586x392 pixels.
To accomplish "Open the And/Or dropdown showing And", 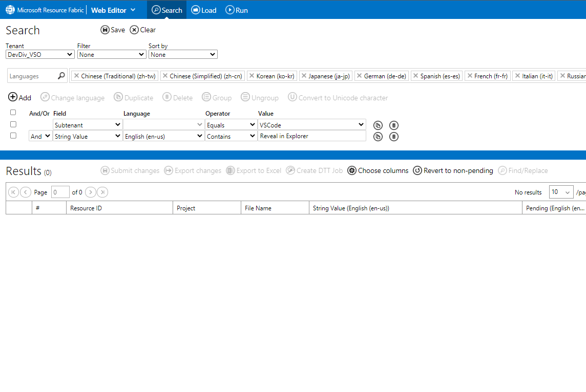I will [x=40, y=136].
